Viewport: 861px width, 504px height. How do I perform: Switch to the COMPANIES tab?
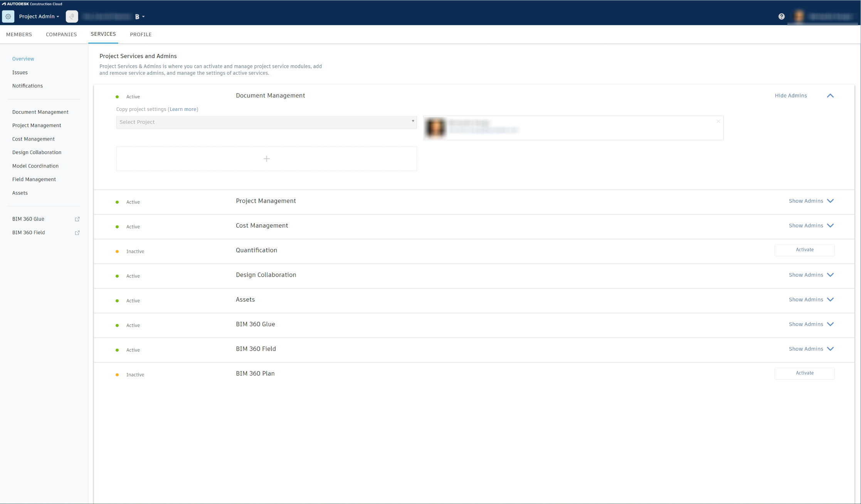point(61,34)
